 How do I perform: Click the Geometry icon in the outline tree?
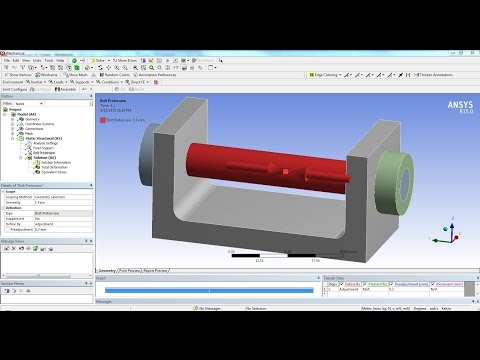click(x=21, y=119)
